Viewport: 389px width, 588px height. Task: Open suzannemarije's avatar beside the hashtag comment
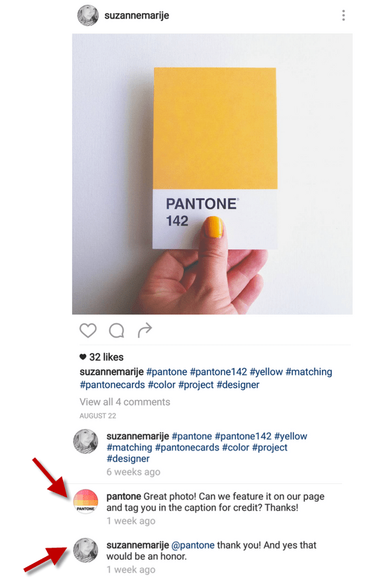pyautogui.click(x=85, y=442)
